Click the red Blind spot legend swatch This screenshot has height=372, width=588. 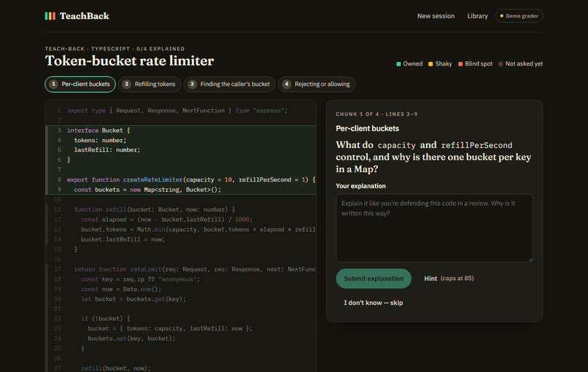point(460,63)
